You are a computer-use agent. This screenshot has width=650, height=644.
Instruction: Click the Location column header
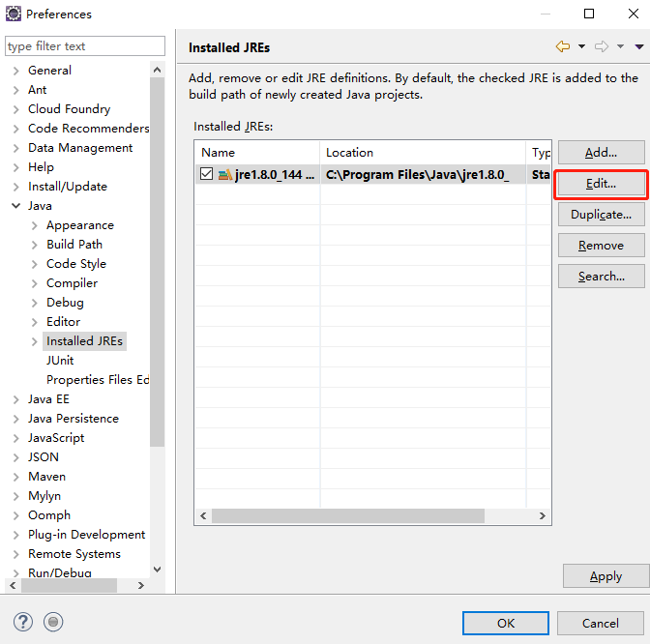(x=423, y=153)
